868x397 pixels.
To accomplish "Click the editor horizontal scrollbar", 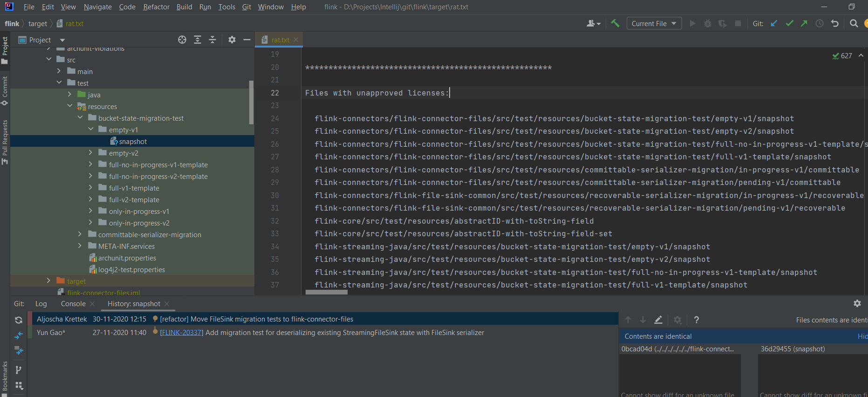I will coord(327,292).
